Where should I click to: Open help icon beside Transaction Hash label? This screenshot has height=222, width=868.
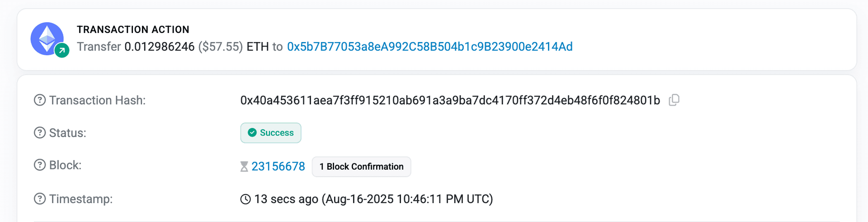pos(40,100)
